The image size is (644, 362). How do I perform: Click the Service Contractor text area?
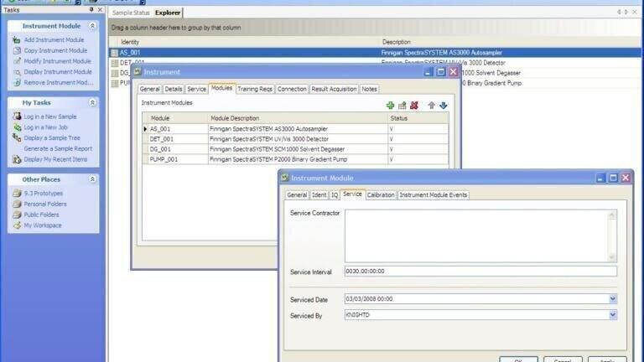pos(476,236)
